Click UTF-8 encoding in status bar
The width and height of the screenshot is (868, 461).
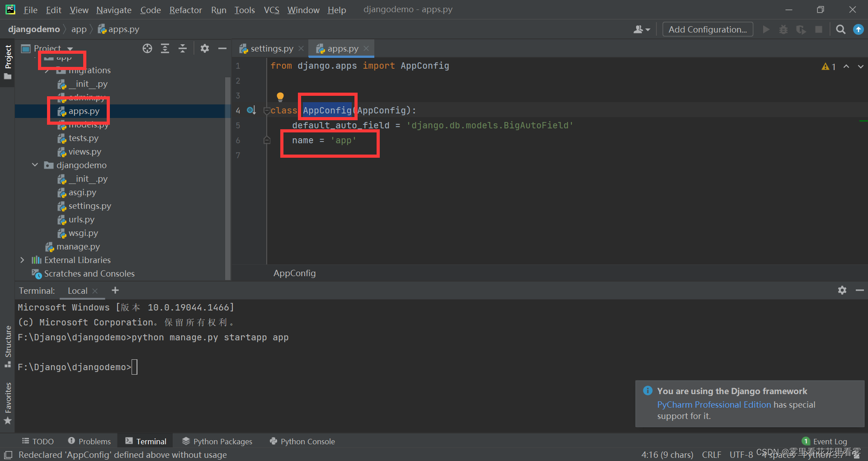(x=741, y=455)
